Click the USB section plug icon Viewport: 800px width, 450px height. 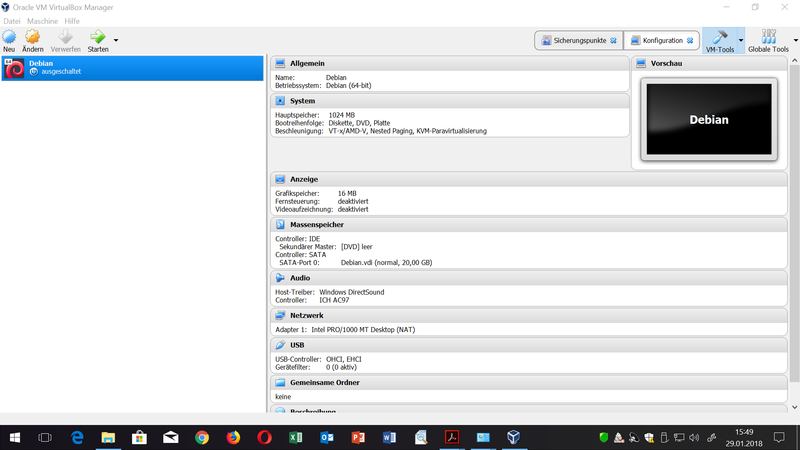tap(280, 345)
